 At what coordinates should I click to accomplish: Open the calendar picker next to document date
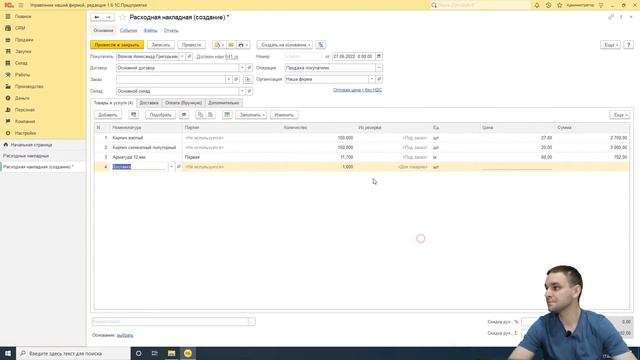point(379,56)
